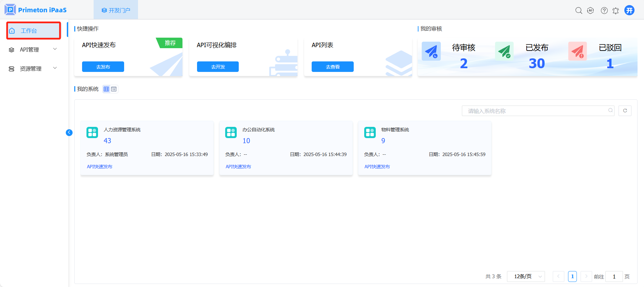Image resolution: width=644 pixels, height=287 pixels.
Task: Collapse the left sidebar with arrow toggle
Action: pyautogui.click(x=69, y=133)
